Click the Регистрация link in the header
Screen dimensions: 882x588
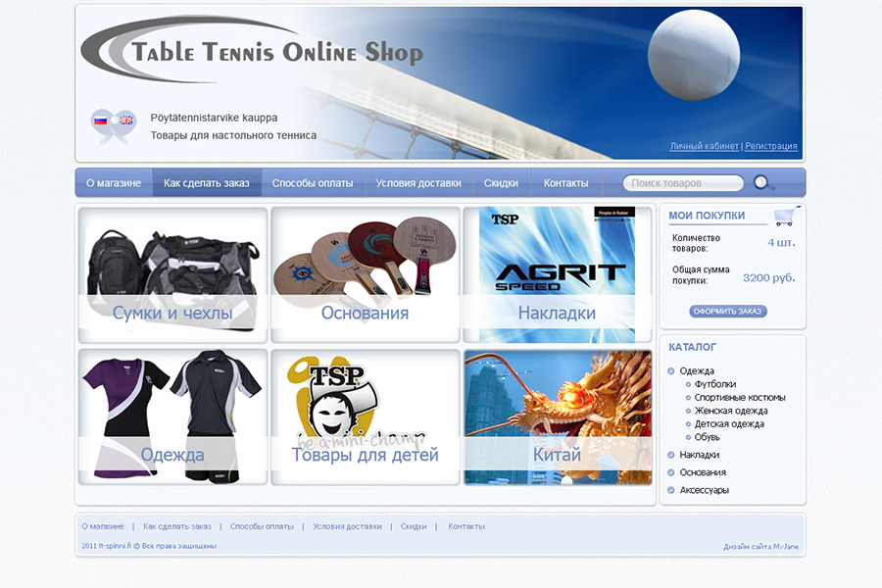770,146
